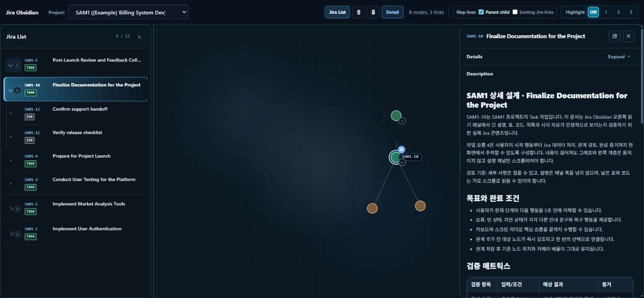Screen dimensions: 644x298
Task: Click the divider handle beside Jira List
Action: pyautogui.click(x=153, y=161)
